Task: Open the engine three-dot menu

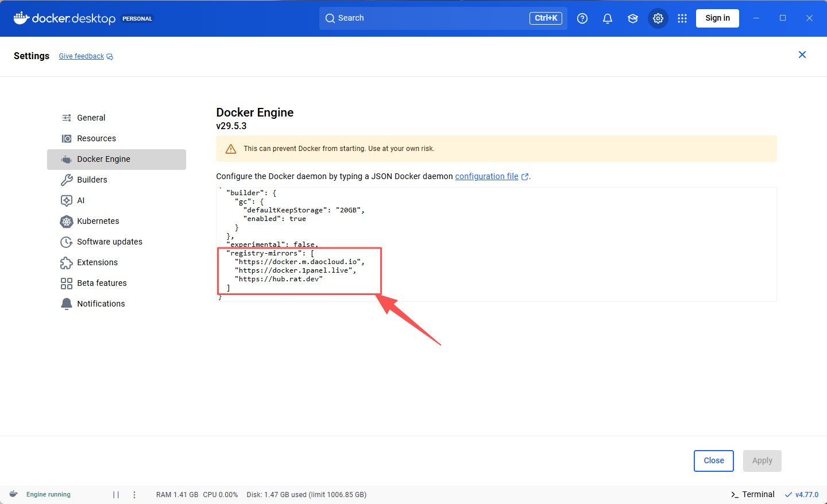Action: 134,495
